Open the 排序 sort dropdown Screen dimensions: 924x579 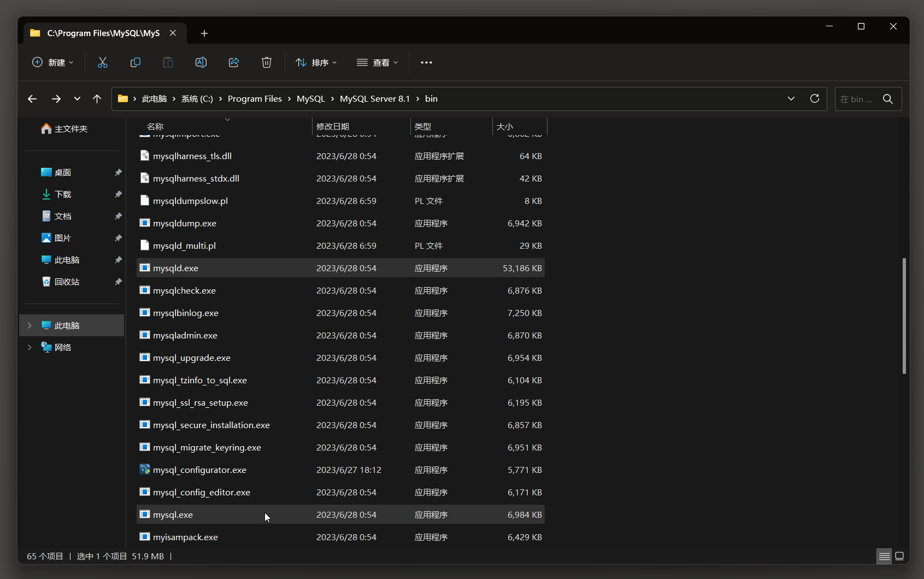pos(316,62)
